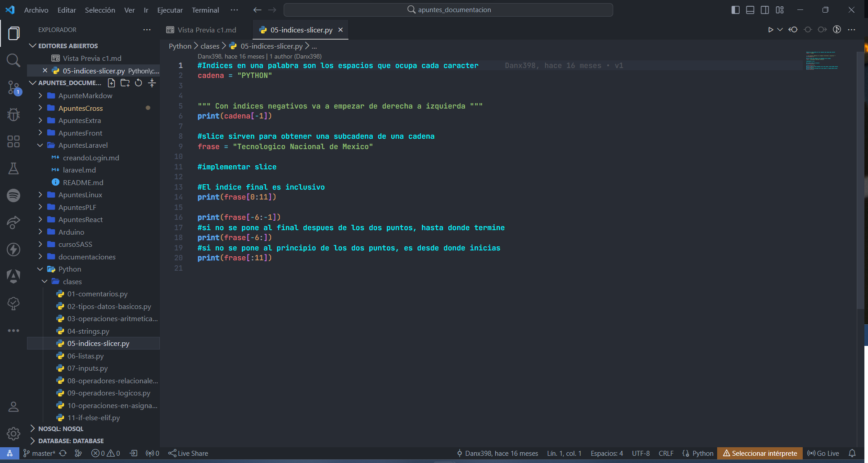Click the New File icon in explorer
This screenshot has width=868, height=463.
[x=112, y=83]
